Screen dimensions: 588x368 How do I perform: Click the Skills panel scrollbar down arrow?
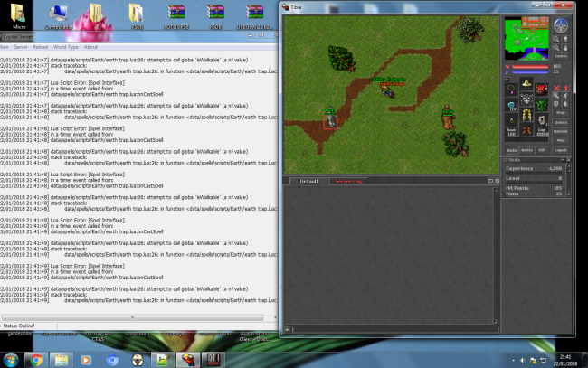568,194
